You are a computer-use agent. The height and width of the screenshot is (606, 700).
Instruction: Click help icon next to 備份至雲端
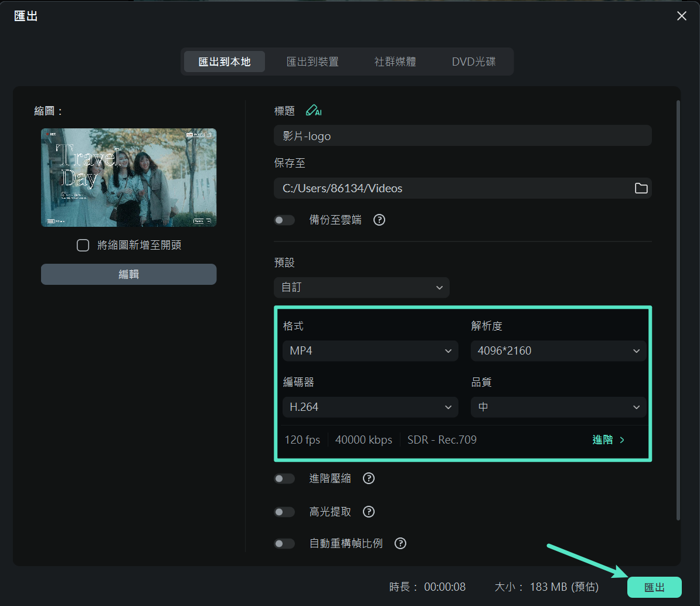tap(379, 220)
